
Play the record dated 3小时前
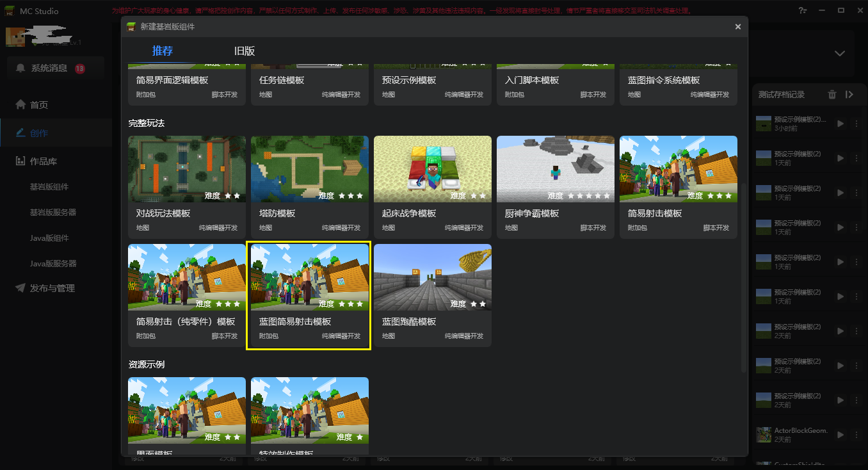[840, 124]
